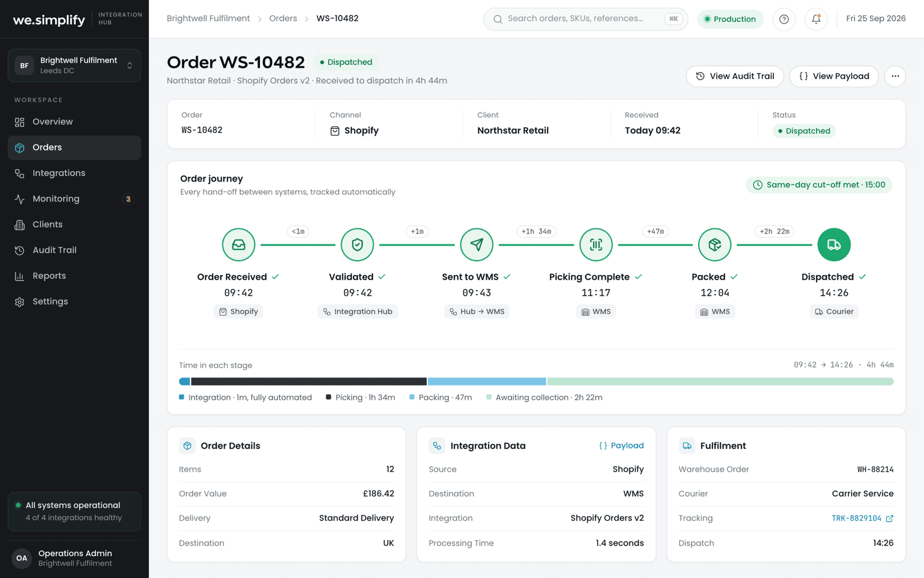Image resolution: width=924 pixels, height=578 pixels.
Task: Click the Fulfilment truck card icon
Action: pos(687,446)
